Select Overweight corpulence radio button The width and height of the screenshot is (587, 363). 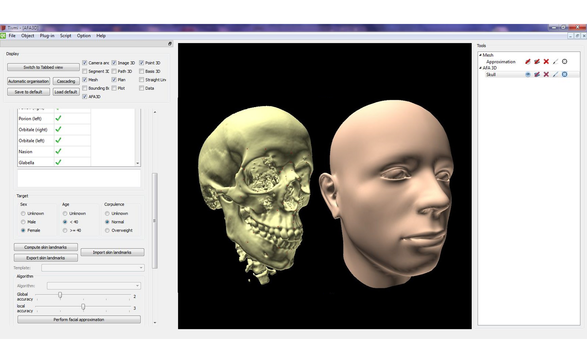[x=107, y=231]
